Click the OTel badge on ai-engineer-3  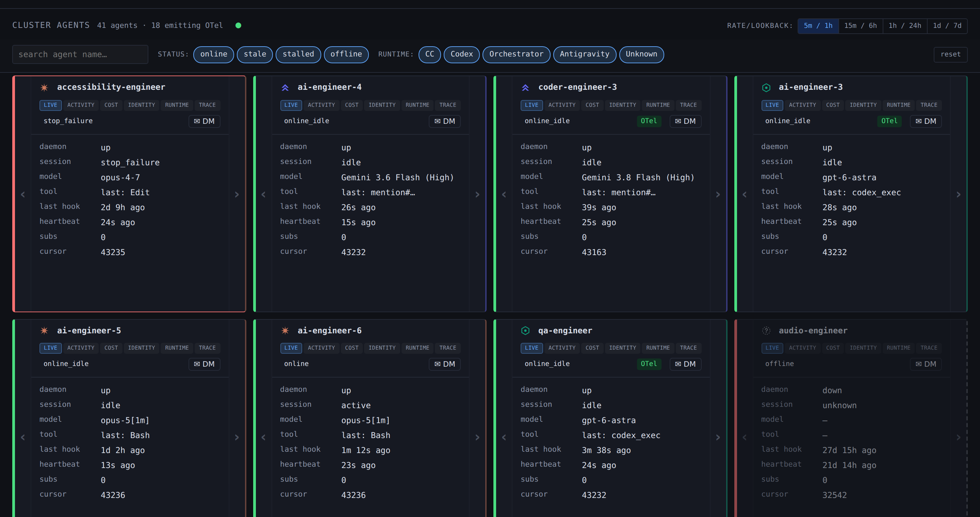(889, 121)
